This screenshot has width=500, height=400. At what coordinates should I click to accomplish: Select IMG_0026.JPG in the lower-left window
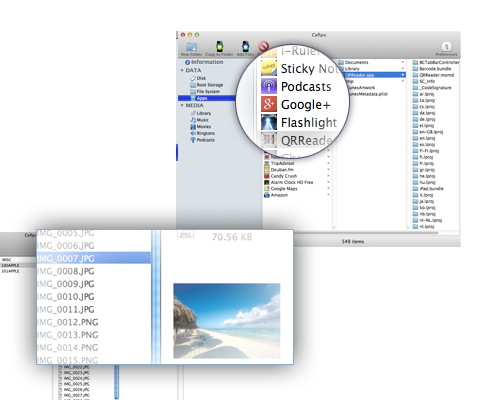pos(76,390)
